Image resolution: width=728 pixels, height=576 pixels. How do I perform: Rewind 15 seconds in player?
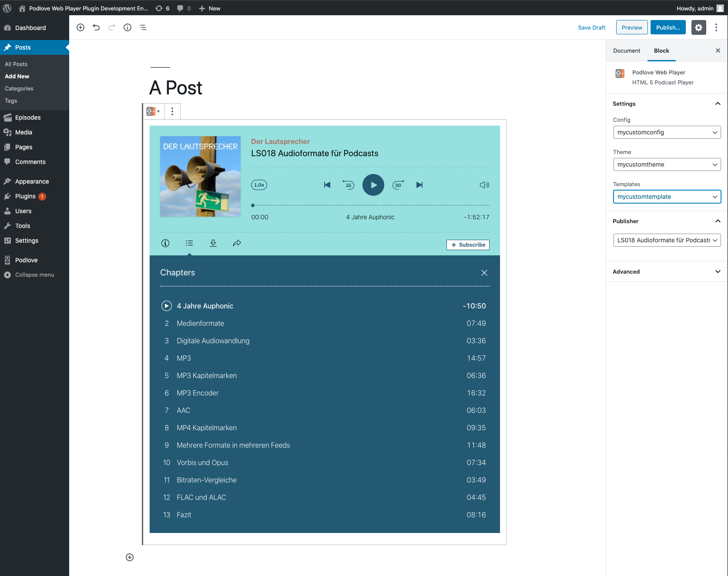(349, 185)
